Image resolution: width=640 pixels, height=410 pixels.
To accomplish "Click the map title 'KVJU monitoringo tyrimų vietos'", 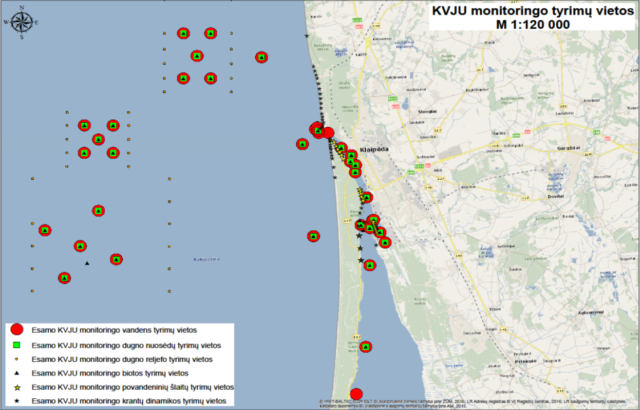I will click(533, 11).
